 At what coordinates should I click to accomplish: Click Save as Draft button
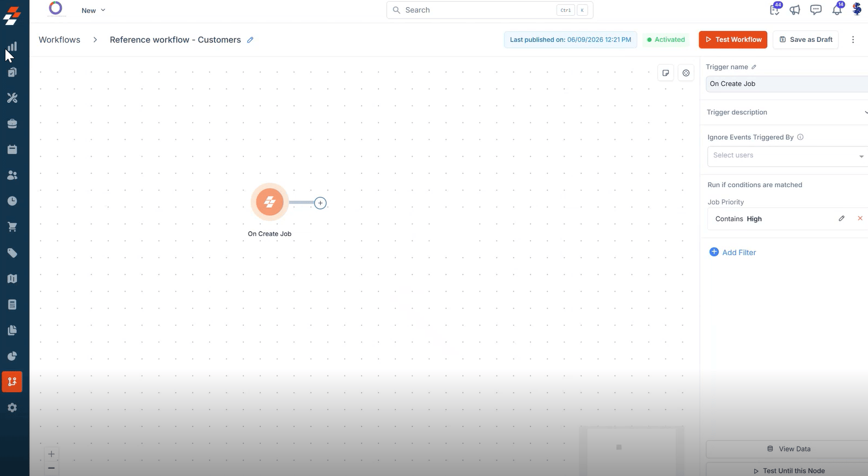pyautogui.click(x=805, y=40)
